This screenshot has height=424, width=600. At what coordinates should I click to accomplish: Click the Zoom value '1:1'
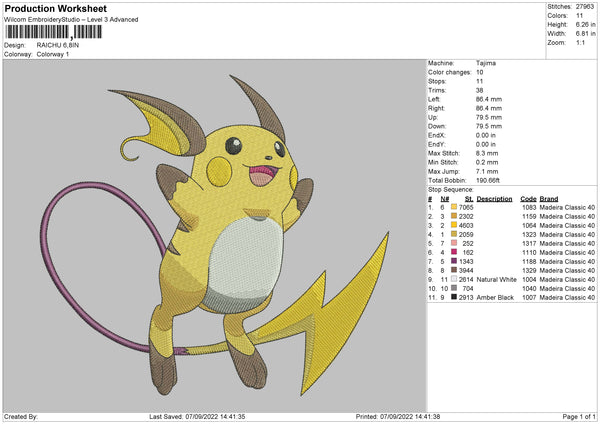[580, 42]
